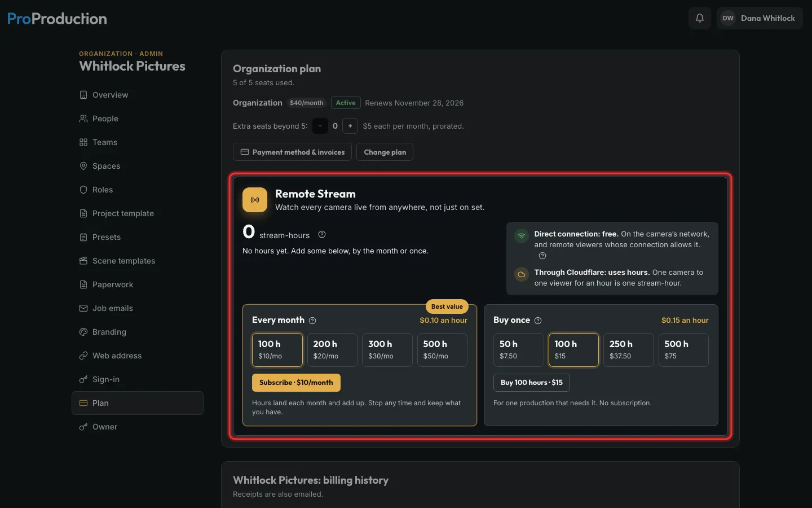Click the DW avatar badge
812x508 pixels.
pos(728,18)
